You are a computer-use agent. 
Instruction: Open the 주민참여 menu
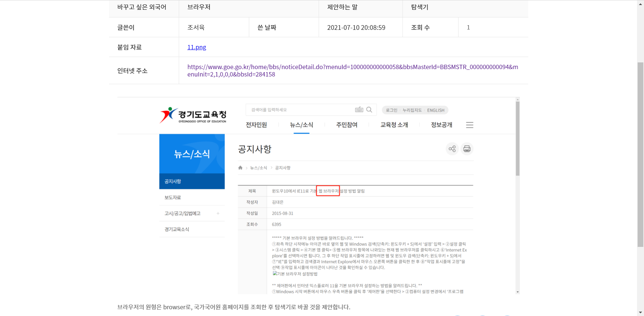tap(346, 125)
